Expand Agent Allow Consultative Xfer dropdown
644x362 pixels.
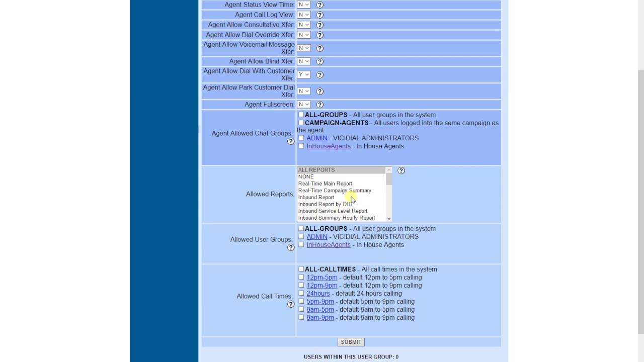coord(304,25)
